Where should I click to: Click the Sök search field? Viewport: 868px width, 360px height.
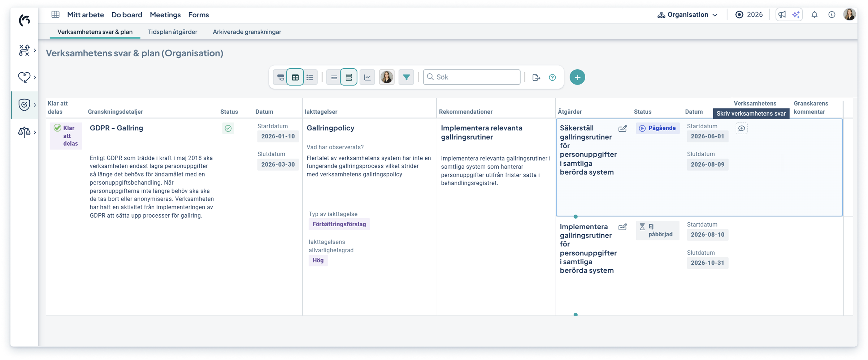tap(472, 77)
